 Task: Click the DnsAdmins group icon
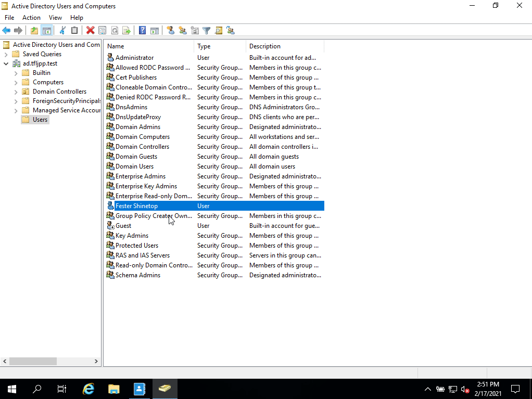pos(110,107)
